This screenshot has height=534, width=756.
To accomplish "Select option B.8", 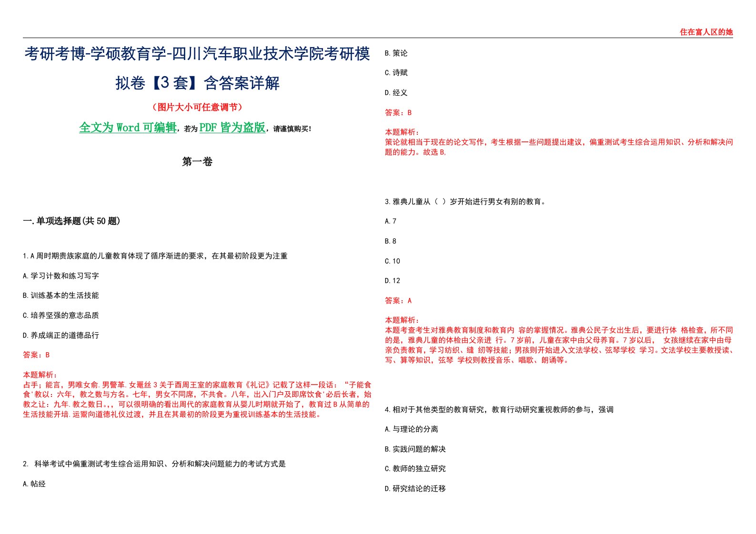I will pyautogui.click(x=391, y=241).
